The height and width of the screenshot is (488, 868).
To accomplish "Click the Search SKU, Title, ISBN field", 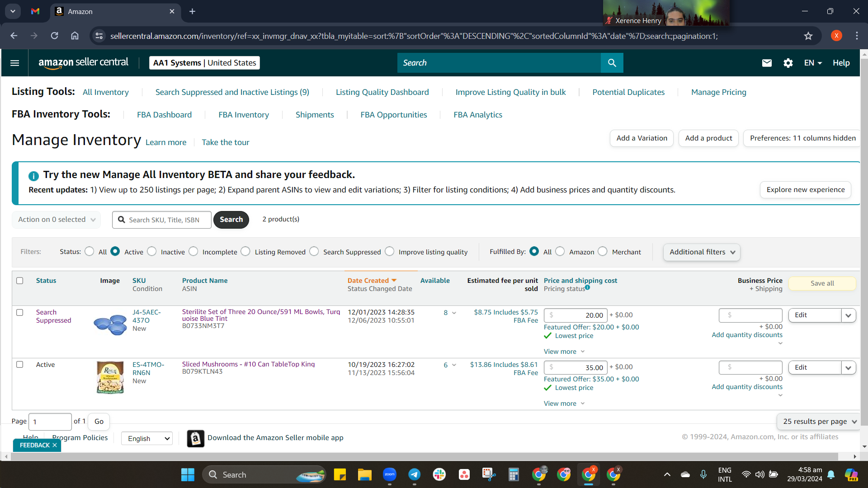I will (162, 220).
